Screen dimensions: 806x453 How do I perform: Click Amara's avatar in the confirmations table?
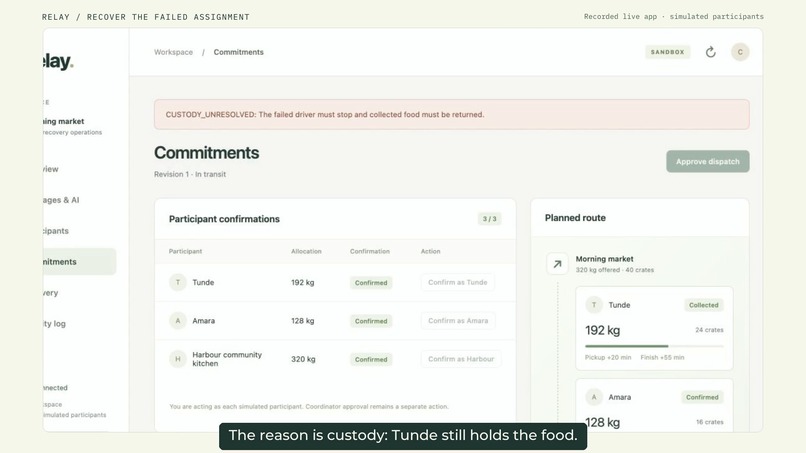click(x=178, y=321)
